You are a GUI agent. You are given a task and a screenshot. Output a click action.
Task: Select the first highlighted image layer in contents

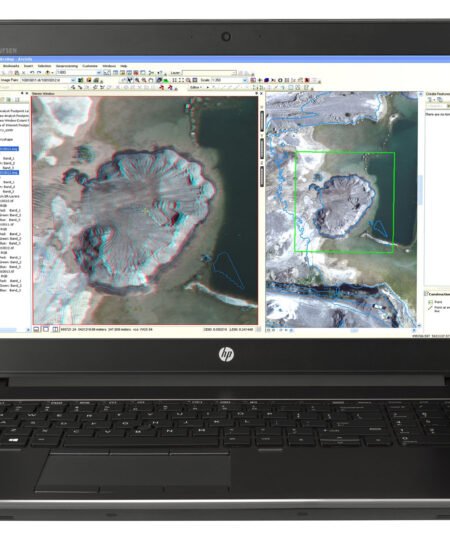click(x=9, y=149)
